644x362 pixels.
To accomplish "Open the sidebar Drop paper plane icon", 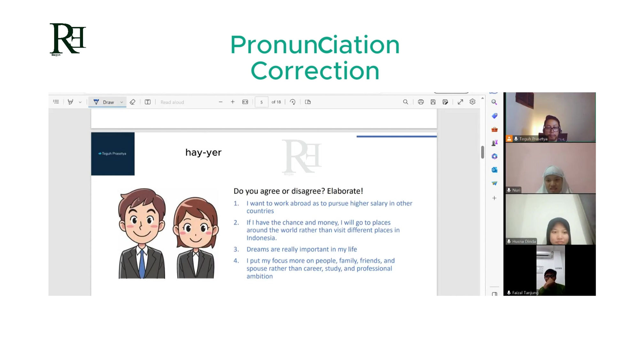I will pyautogui.click(x=494, y=184).
